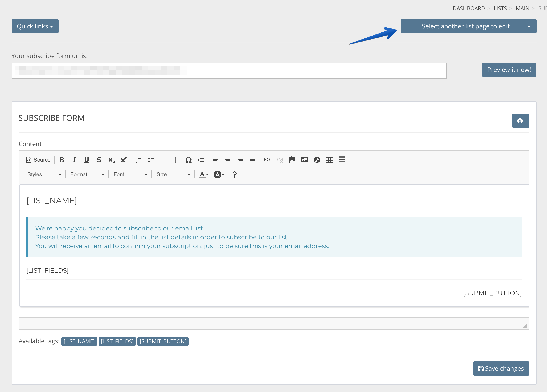
Task: Open the Format dropdown
Action: pos(87,174)
